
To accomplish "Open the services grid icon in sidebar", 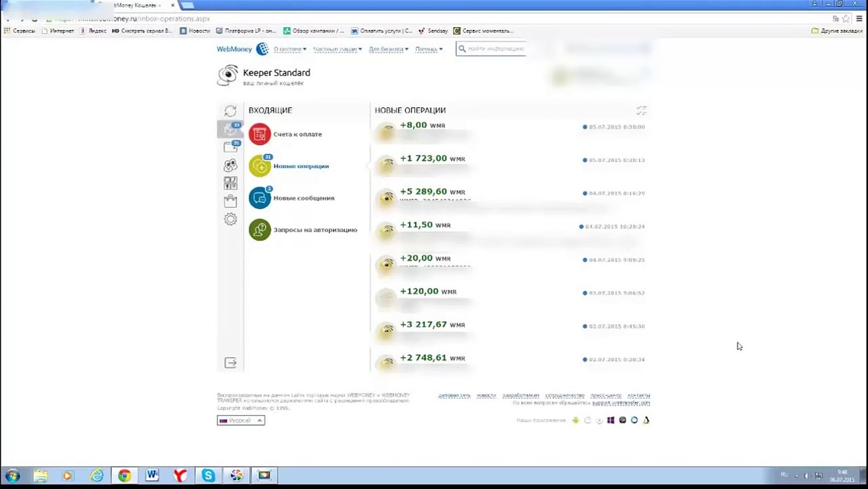I will [230, 183].
